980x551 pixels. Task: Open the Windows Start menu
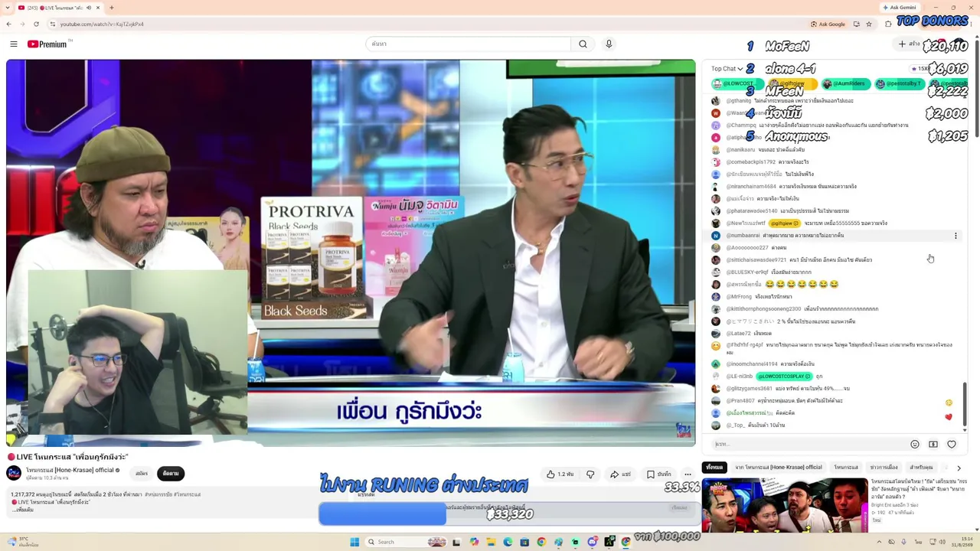[x=354, y=542]
